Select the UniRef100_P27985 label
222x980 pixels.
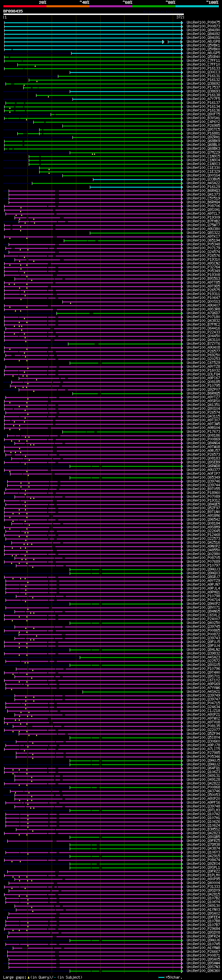pyautogui.click(x=203, y=753)
